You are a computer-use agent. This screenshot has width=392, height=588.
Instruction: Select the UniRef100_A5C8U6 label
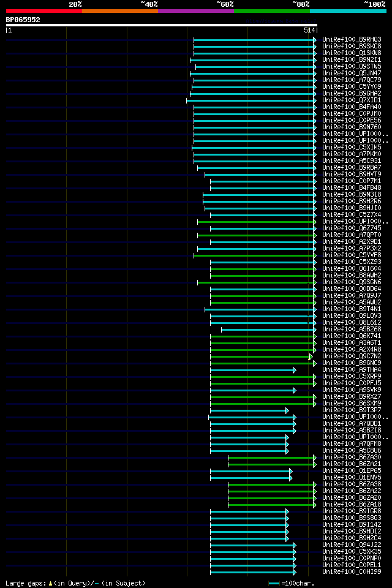(352, 451)
